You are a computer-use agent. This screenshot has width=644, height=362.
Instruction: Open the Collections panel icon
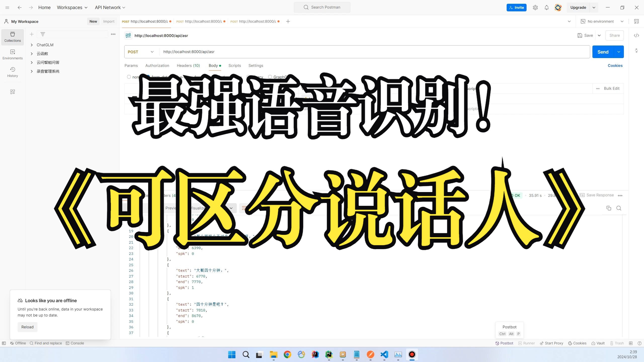coord(12,37)
